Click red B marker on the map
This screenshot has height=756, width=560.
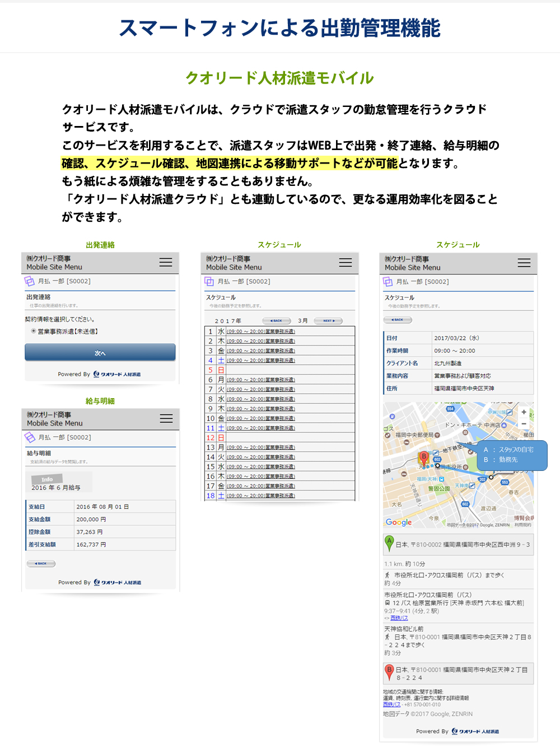[424, 458]
